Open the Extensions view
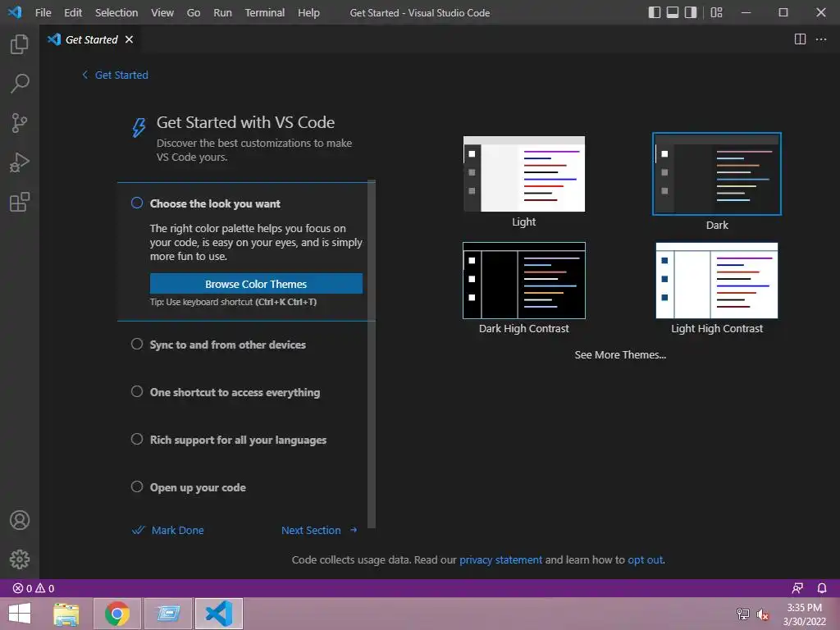This screenshot has height=630, width=840. coord(20,202)
